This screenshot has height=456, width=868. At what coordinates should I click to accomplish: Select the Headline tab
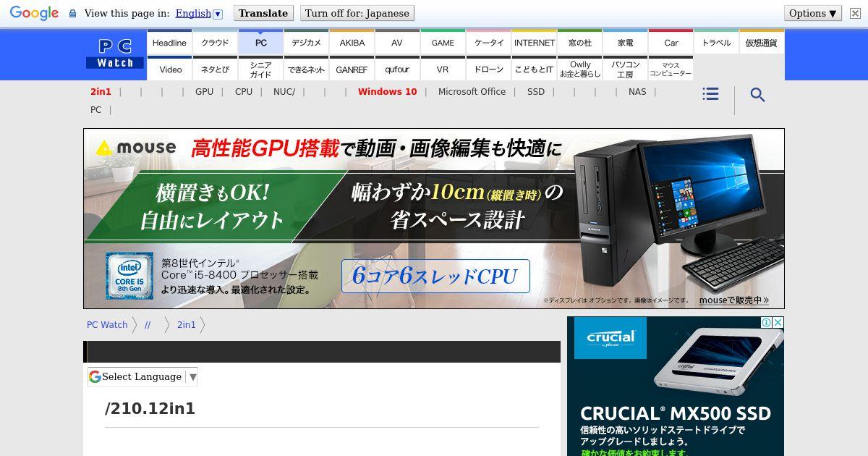pyautogui.click(x=169, y=43)
